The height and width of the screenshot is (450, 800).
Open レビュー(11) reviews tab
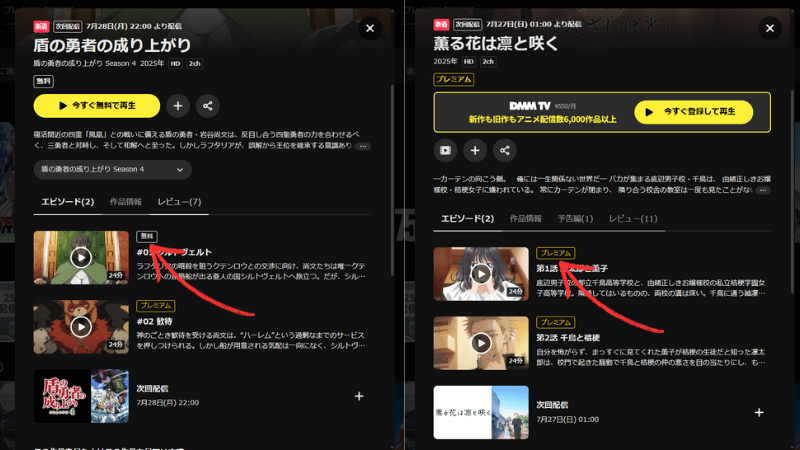(x=633, y=219)
